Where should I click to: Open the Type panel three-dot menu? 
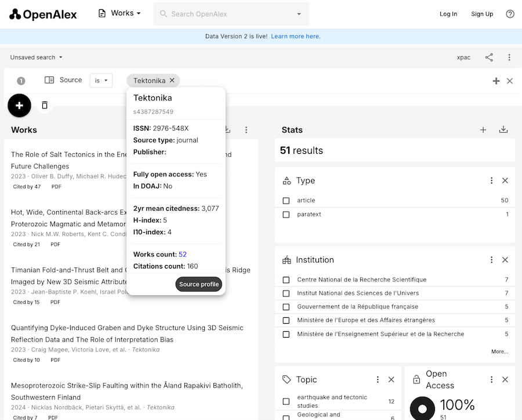tap(491, 181)
